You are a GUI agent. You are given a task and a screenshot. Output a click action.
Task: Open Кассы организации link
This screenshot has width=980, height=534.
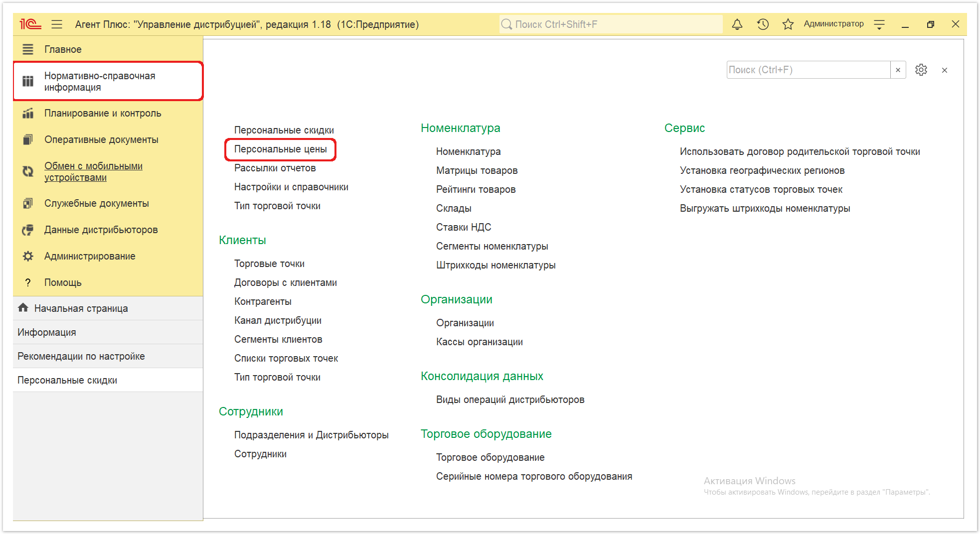(480, 342)
